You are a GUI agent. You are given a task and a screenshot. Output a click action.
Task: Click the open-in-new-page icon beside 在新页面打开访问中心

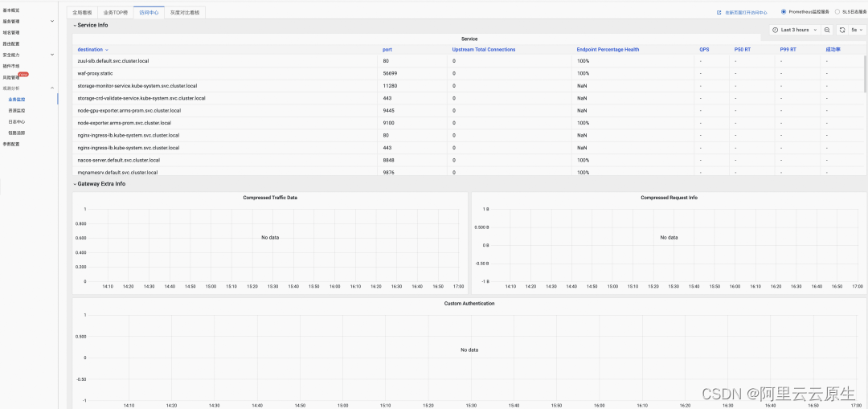click(719, 12)
